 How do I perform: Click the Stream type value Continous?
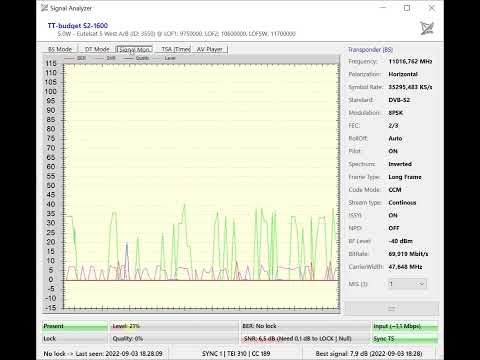point(402,203)
